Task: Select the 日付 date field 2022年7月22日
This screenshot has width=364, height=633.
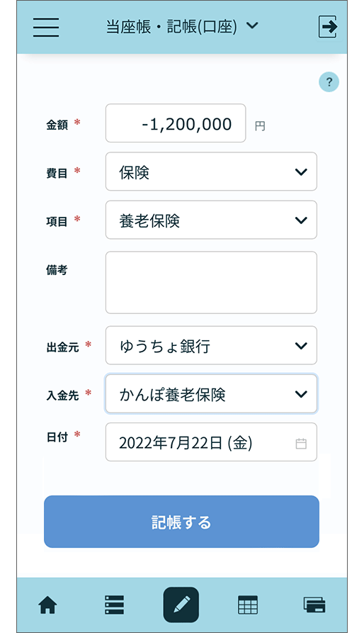Action: pos(211,442)
